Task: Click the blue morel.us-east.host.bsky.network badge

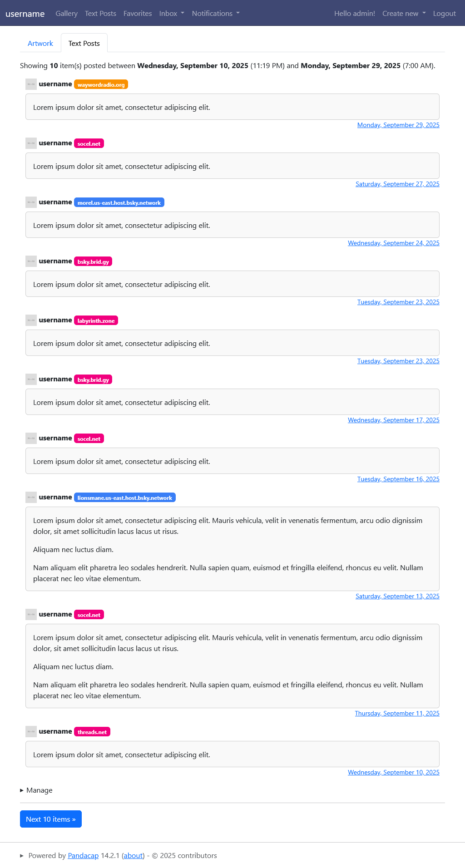Action: 119,203
